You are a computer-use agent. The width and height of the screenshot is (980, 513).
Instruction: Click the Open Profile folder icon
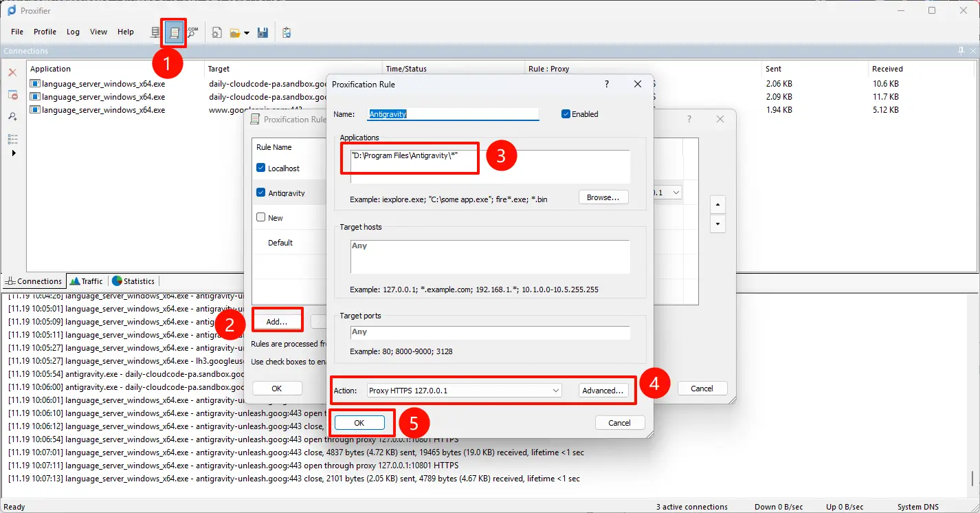(x=235, y=32)
